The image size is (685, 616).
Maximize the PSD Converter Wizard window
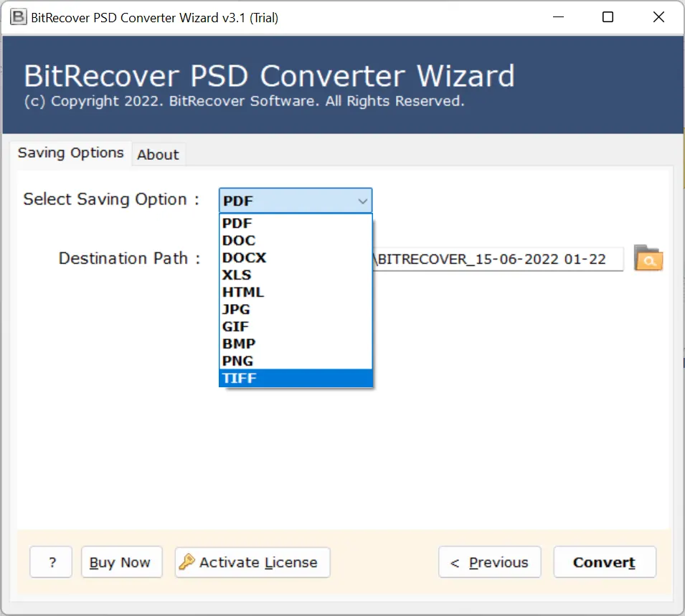tap(608, 17)
